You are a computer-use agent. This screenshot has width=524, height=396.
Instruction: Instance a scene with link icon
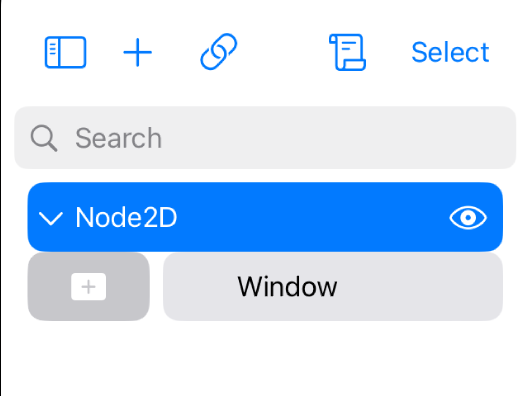pyautogui.click(x=219, y=51)
